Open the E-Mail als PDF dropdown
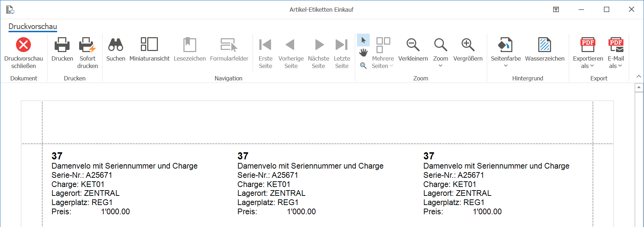 (616, 52)
